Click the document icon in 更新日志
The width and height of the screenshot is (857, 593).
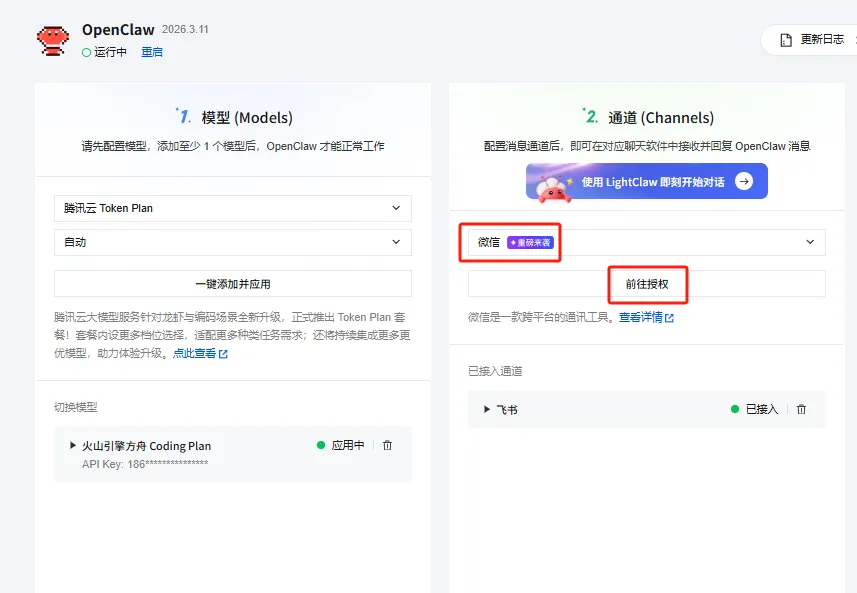(x=786, y=40)
